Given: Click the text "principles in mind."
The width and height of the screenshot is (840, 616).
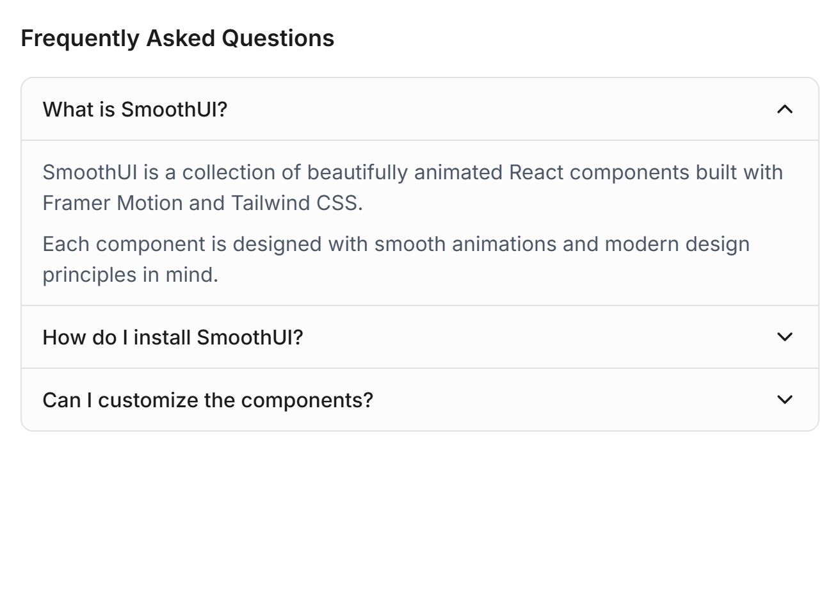Looking at the screenshot, I should pos(131,275).
